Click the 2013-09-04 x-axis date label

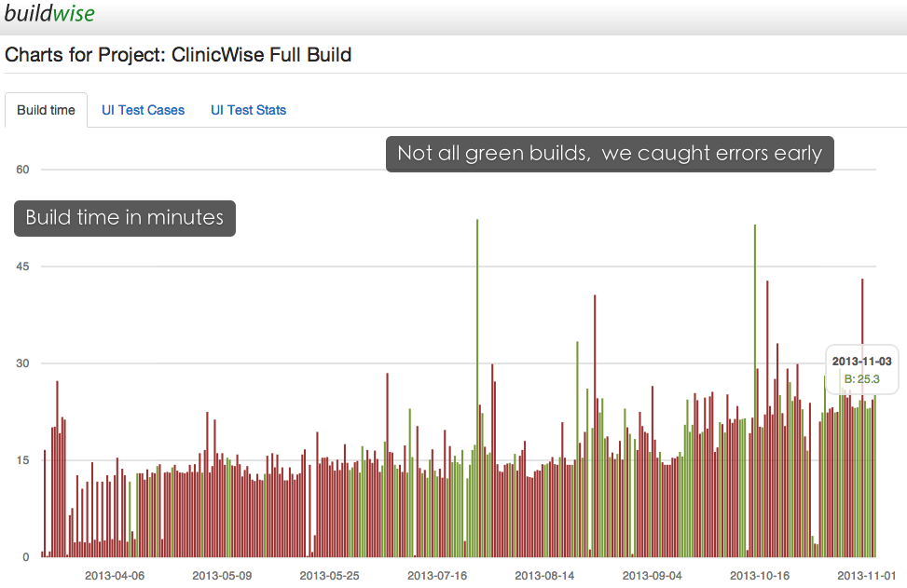pos(653,576)
